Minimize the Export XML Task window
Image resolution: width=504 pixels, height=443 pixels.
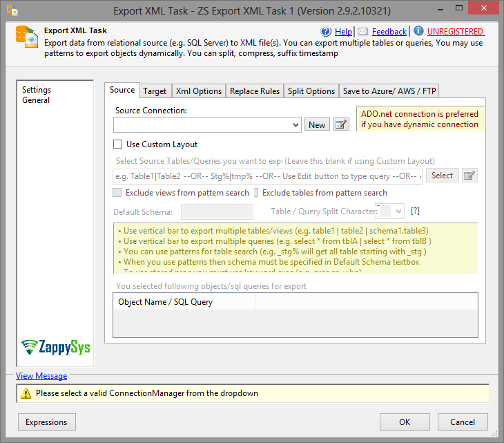pyautogui.click(x=440, y=10)
